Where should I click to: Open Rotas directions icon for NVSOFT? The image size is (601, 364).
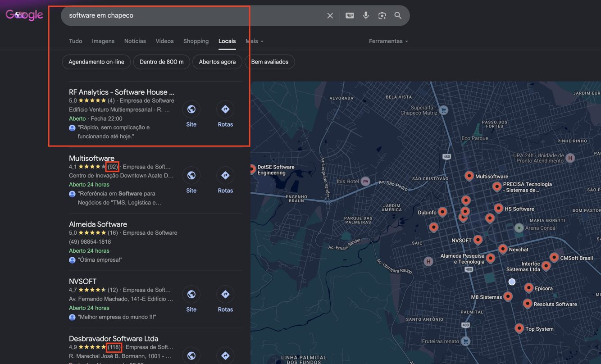pos(225,294)
